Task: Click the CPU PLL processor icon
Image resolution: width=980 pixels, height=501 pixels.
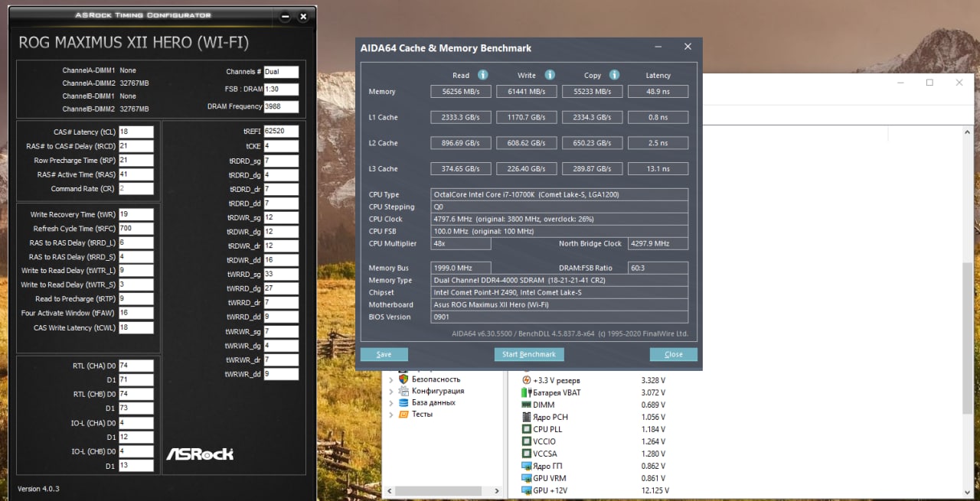Action: (x=527, y=429)
